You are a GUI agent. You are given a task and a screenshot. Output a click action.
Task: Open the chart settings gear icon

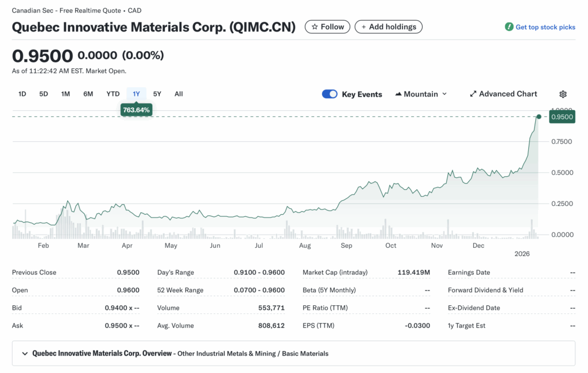(x=563, y=94)
